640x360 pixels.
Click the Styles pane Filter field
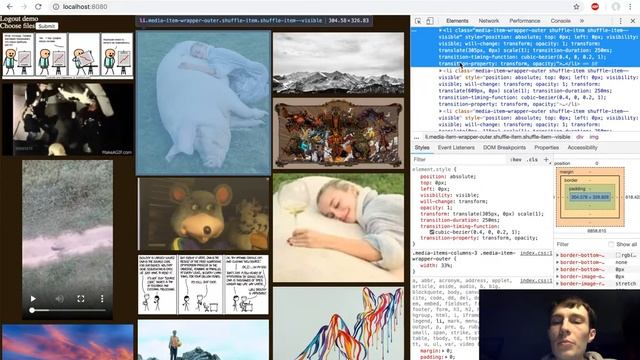click(x=459, y=160)
